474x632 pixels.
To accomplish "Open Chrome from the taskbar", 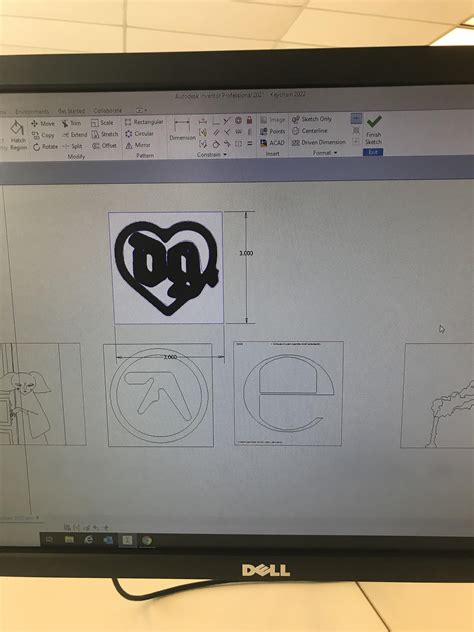I will (147, 541).
